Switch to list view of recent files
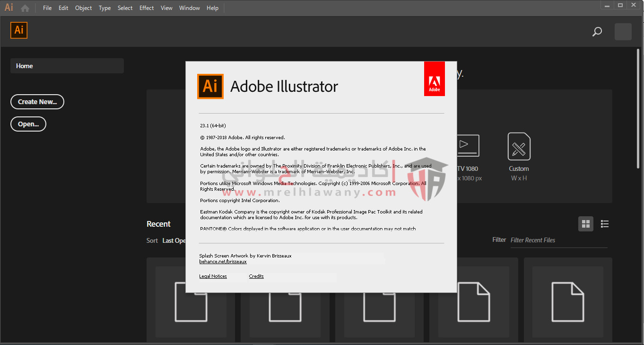Viewport: 644px width, 345px height. click(x=604, y=224)
